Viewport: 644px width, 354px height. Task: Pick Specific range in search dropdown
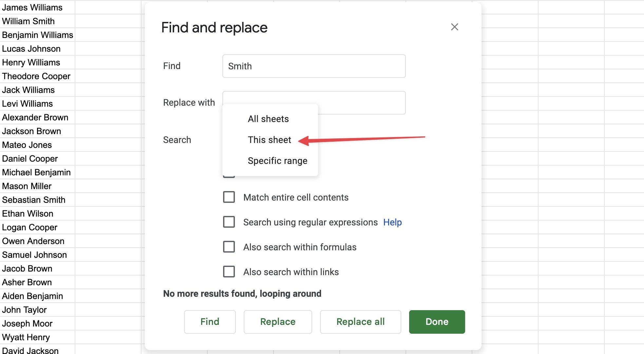pos(277,161)
